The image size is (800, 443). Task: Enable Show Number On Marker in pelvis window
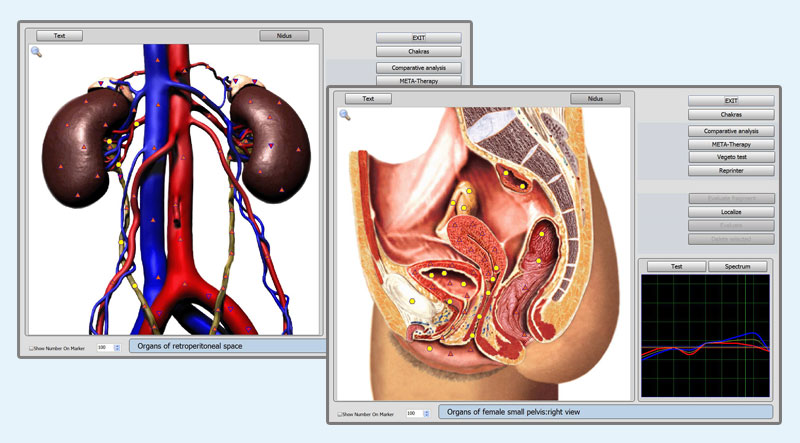tap(340, 413)
